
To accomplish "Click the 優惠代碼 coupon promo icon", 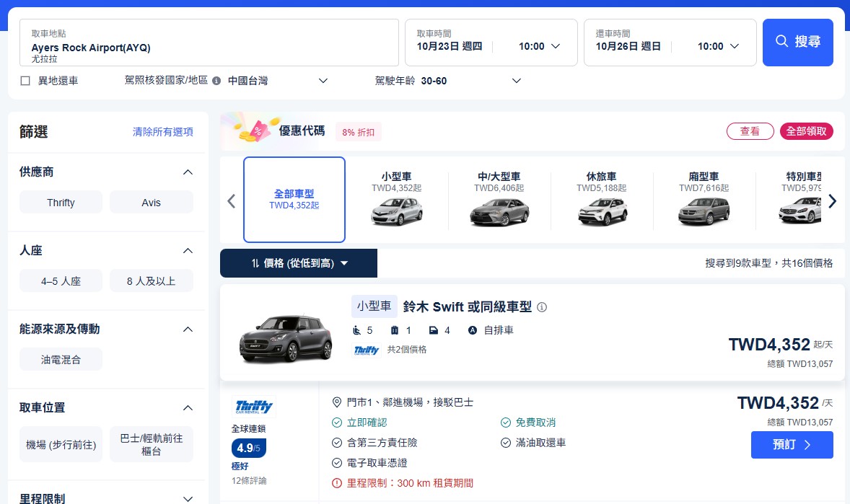I will [252, 131].
